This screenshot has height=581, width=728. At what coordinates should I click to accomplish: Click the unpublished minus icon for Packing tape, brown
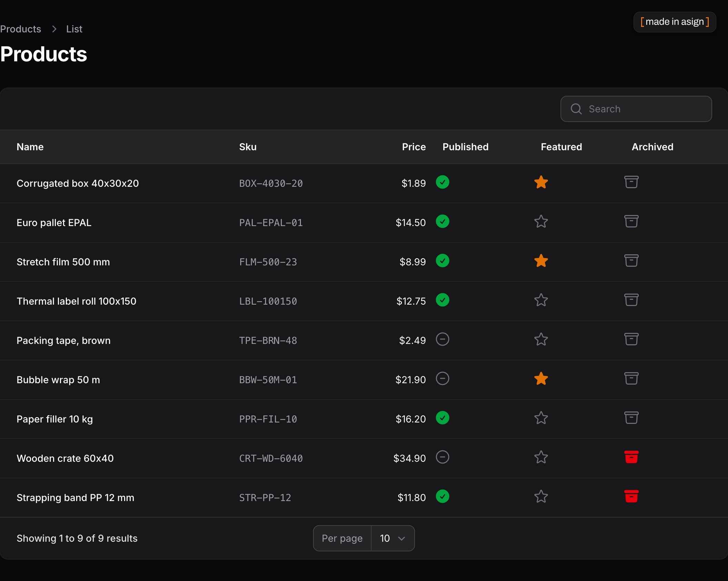click(x=442, y=339)
